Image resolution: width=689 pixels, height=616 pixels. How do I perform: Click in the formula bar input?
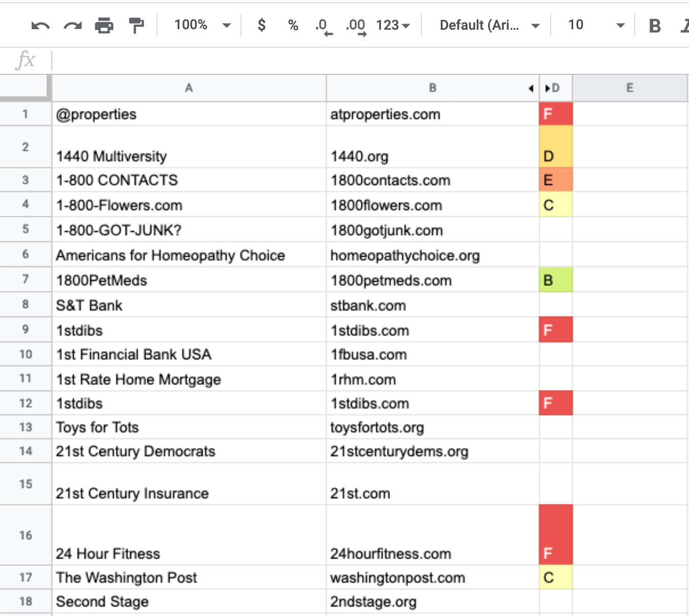370,61
